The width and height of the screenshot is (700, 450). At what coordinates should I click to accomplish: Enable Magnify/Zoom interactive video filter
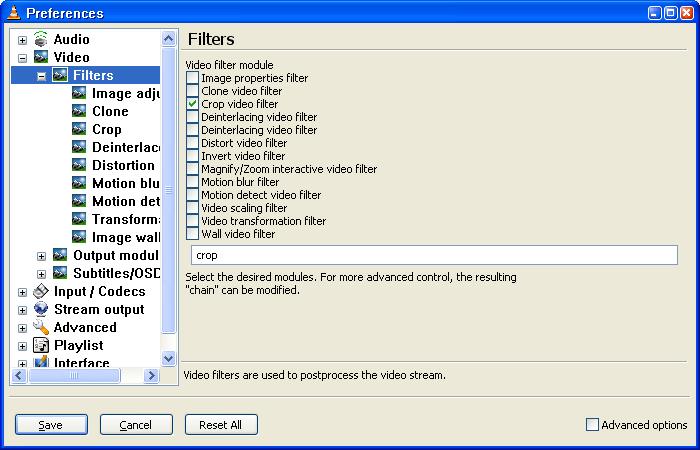192,169
